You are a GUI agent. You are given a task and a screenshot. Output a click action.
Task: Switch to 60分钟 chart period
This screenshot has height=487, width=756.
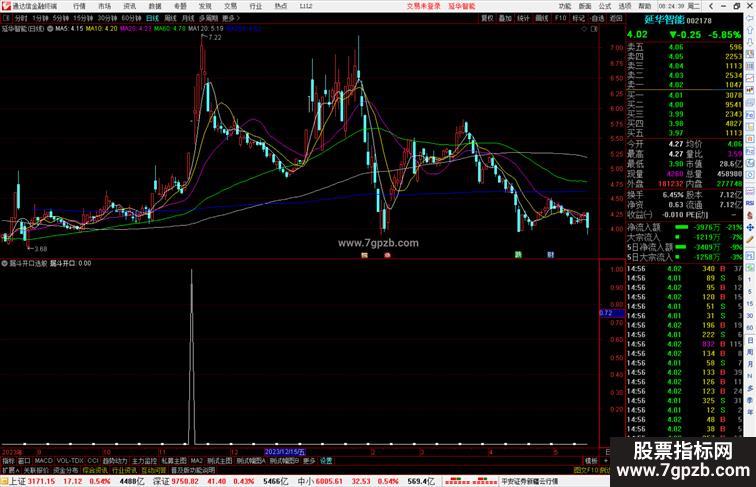tap(131, 18)
